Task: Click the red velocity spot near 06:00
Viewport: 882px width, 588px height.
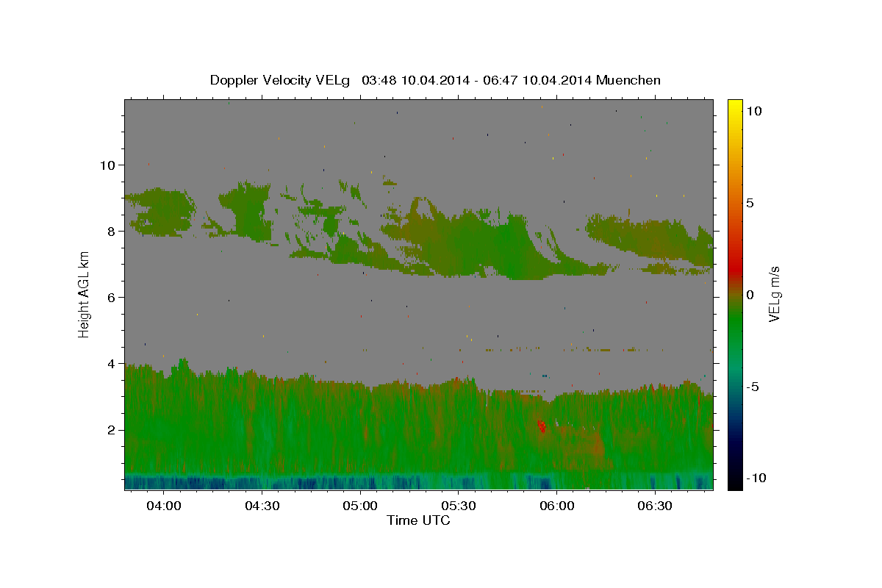Action: click(542, 426)
